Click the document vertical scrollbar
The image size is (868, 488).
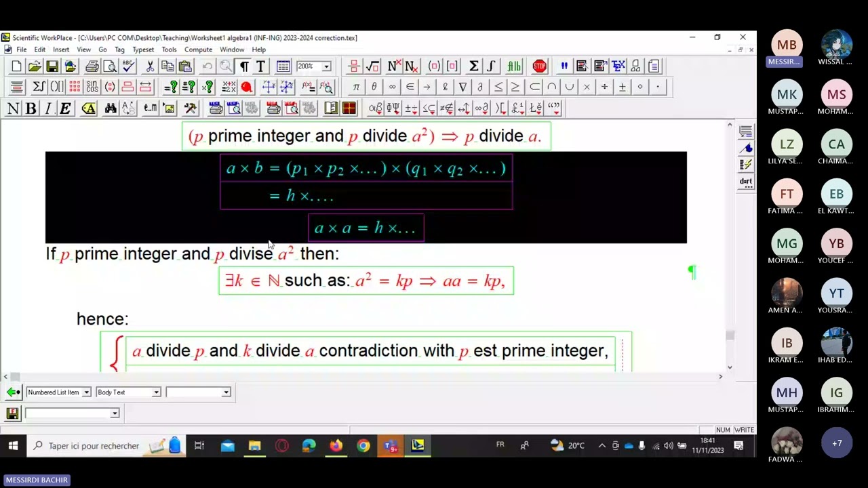pos(730,245)
